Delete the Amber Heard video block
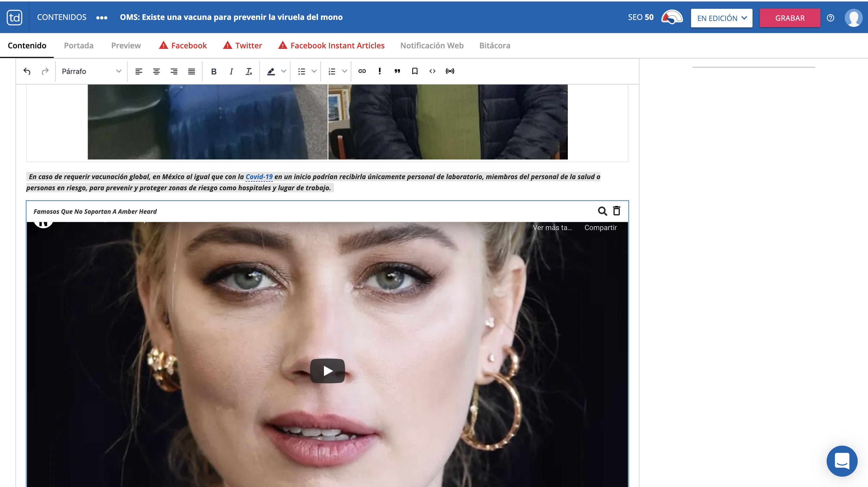 616,211
